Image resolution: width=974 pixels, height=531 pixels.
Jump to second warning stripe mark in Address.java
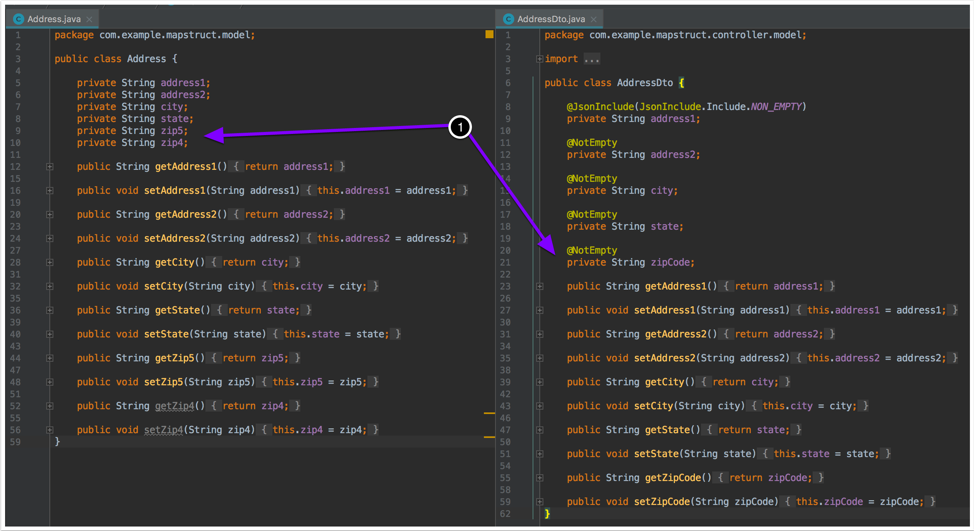[x=489, y=437]
